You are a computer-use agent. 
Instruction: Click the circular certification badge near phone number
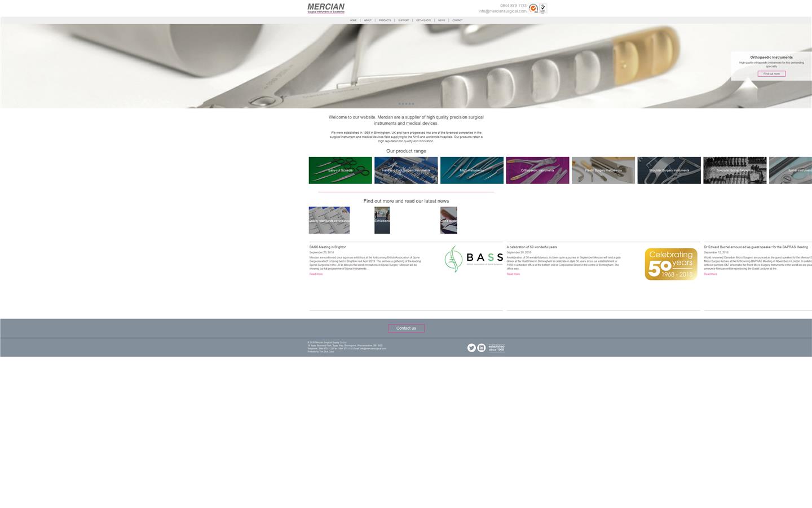pyautogui.click(x=532, y=8)
